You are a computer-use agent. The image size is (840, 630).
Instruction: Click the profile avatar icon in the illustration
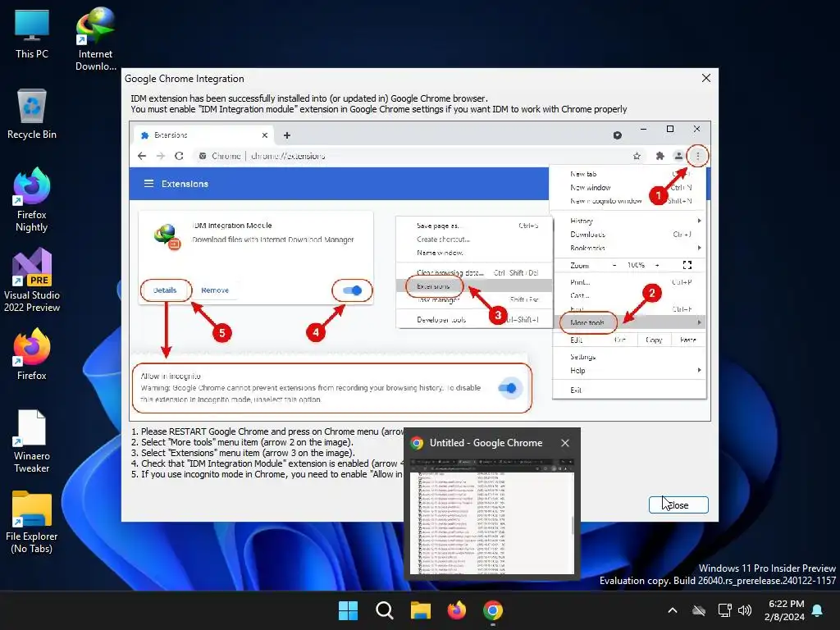[x=678, y=156]
